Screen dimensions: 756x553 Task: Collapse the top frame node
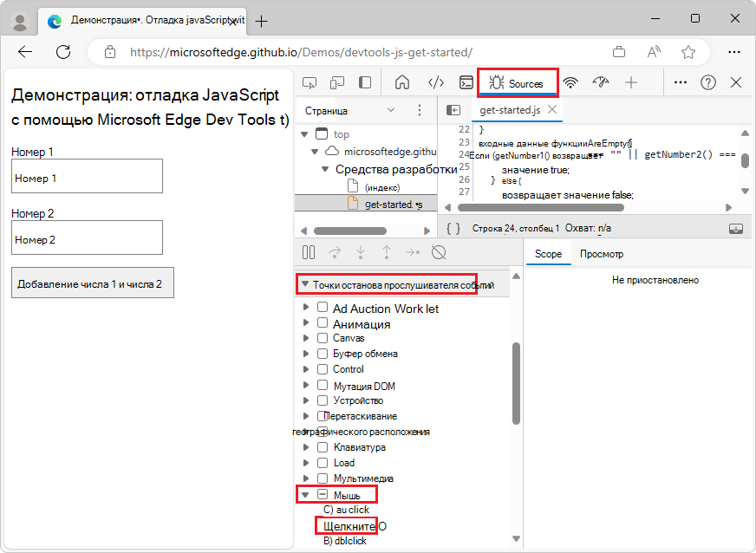[304, 134]
